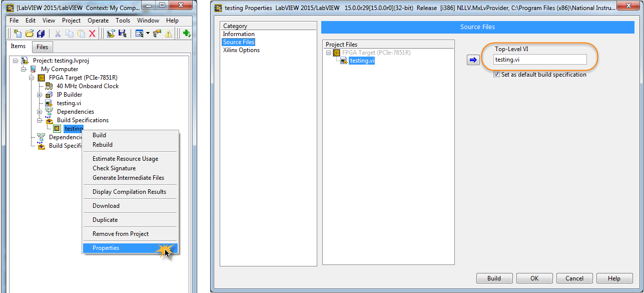Choose Build from the context menu

coord(130,135)
